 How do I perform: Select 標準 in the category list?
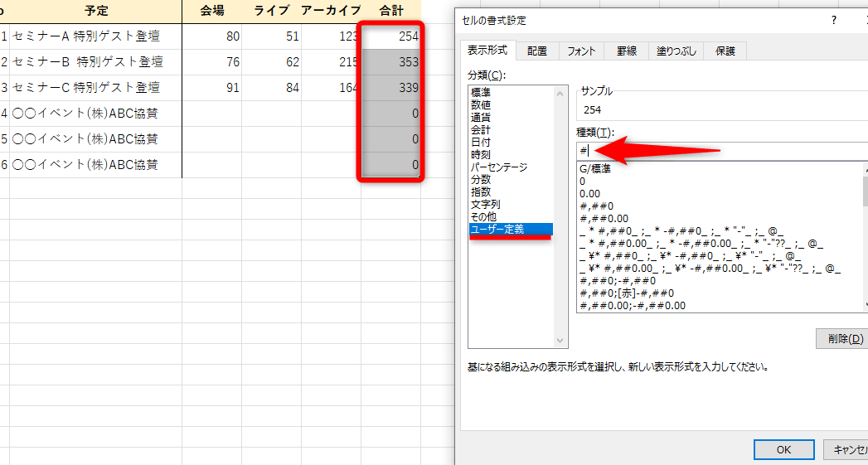click(x=480, y=93)
